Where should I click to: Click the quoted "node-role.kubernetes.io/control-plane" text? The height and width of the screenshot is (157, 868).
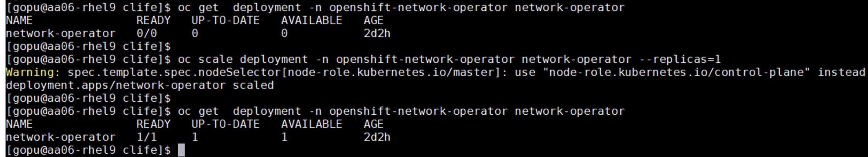(x=676, y=72)
